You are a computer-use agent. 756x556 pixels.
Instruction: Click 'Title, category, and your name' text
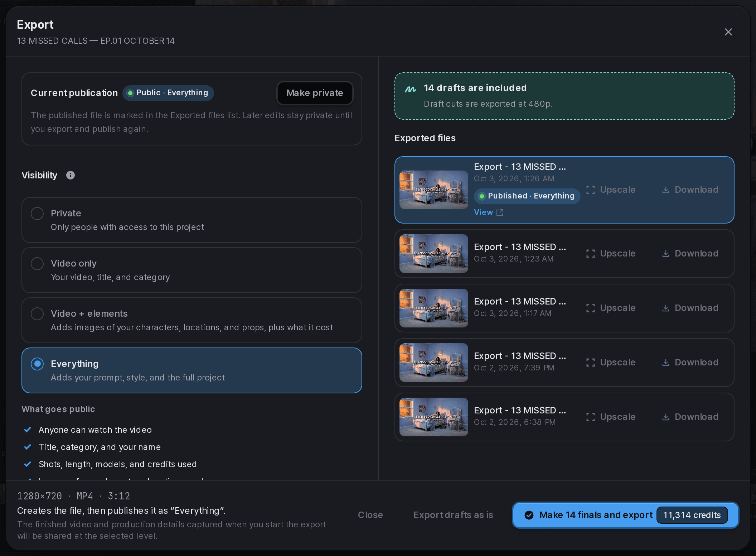(x=100, y=447)
